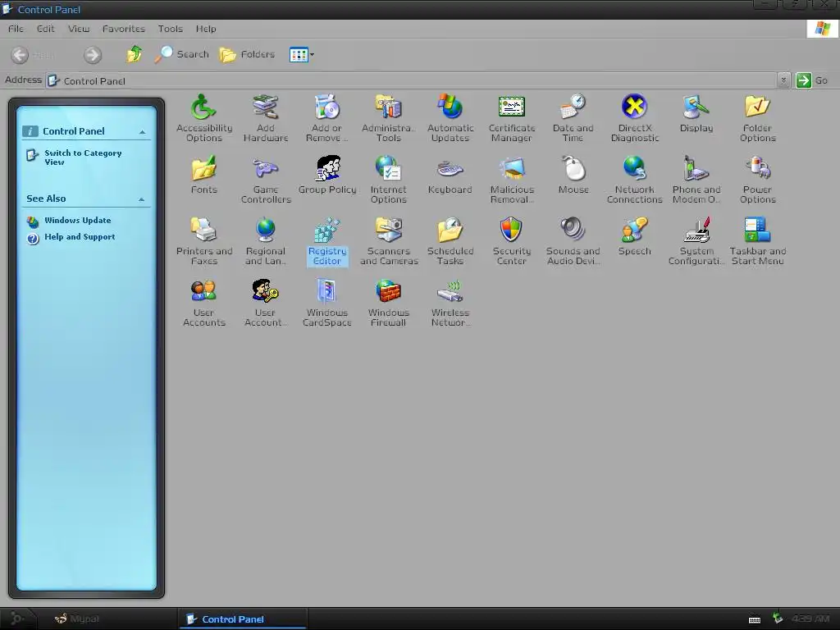Select User Accounts icon with two people
840x630 pixels.
[204, 303]
